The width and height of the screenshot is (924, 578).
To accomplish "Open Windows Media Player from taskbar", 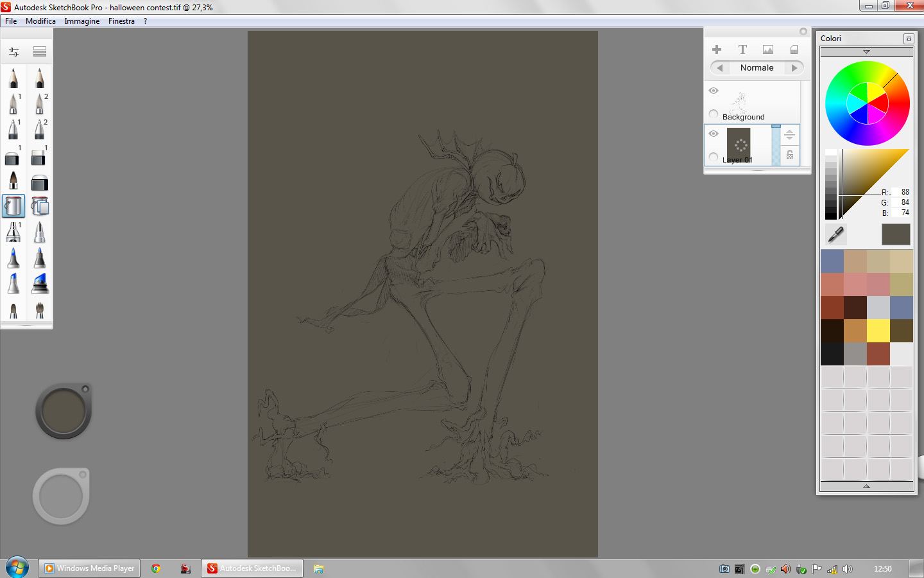I will click(89, 568).
